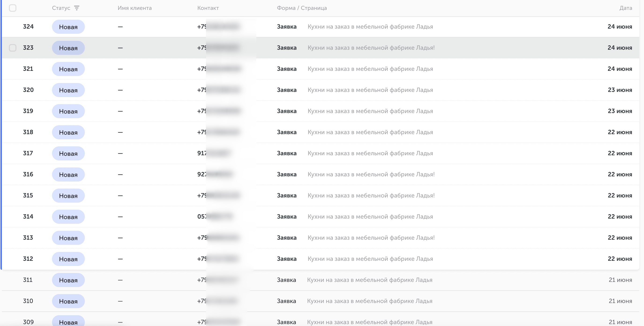Sort by the Статус column header

click(61, 8)
